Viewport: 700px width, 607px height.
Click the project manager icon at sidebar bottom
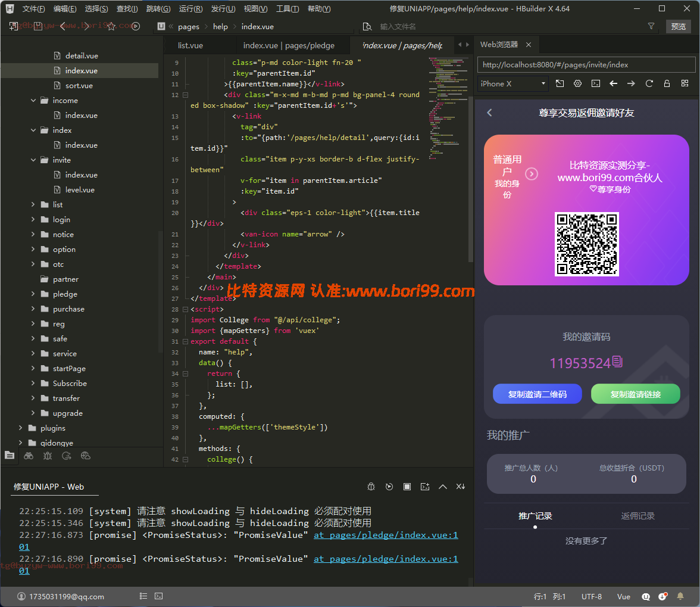tap(10, 456)
